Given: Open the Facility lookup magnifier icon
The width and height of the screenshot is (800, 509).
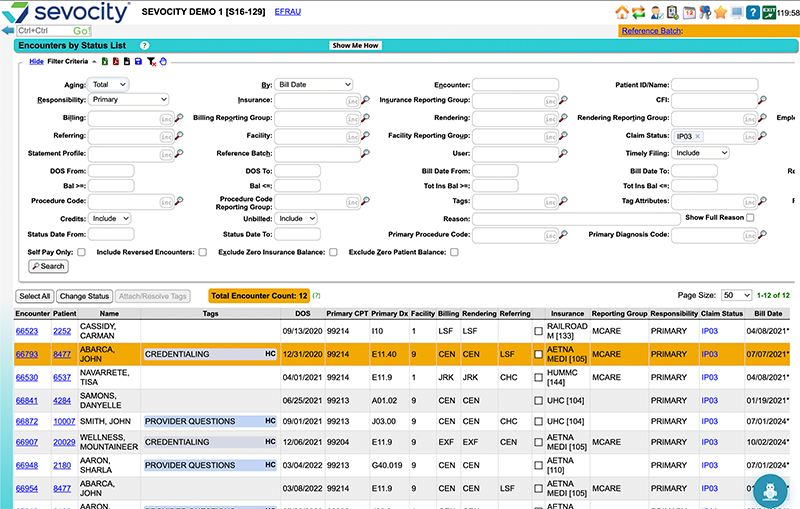Looking at the screenshot, I should [x=365, y=136].
